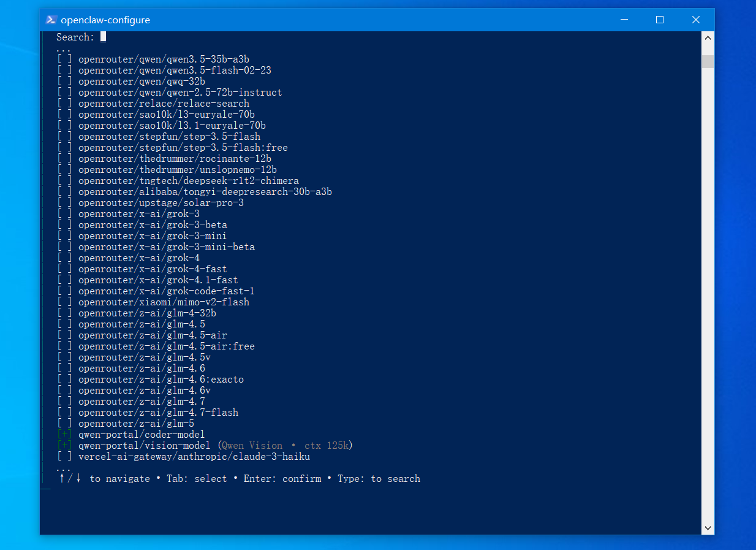The image size is (756, 550).
Task: Maximize the openclaw-configure window
Action: pos(660,20)
